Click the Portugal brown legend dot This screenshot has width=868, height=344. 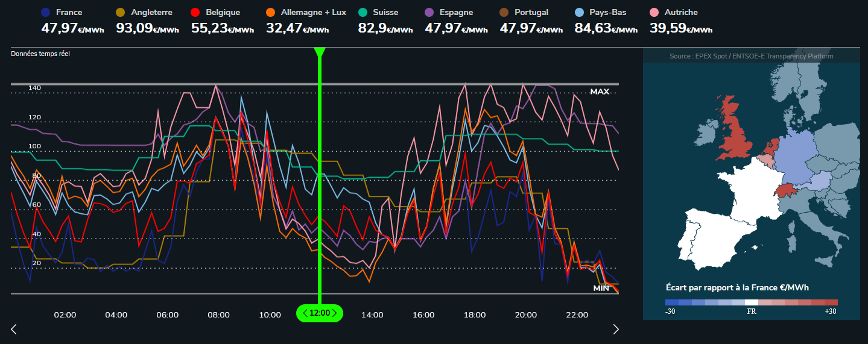coord(504,12)
